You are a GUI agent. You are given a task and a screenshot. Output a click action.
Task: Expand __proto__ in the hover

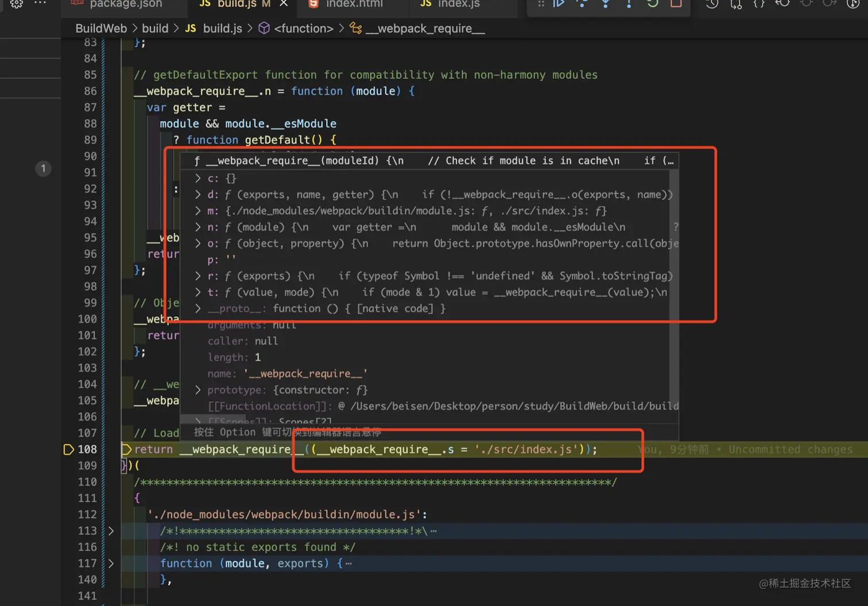click(197, 309)
